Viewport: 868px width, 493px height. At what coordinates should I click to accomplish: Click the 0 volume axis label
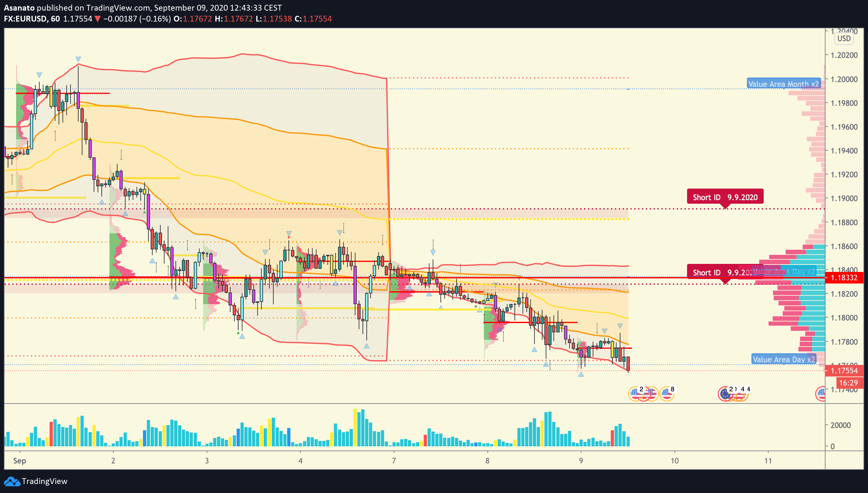click(833, 447)
